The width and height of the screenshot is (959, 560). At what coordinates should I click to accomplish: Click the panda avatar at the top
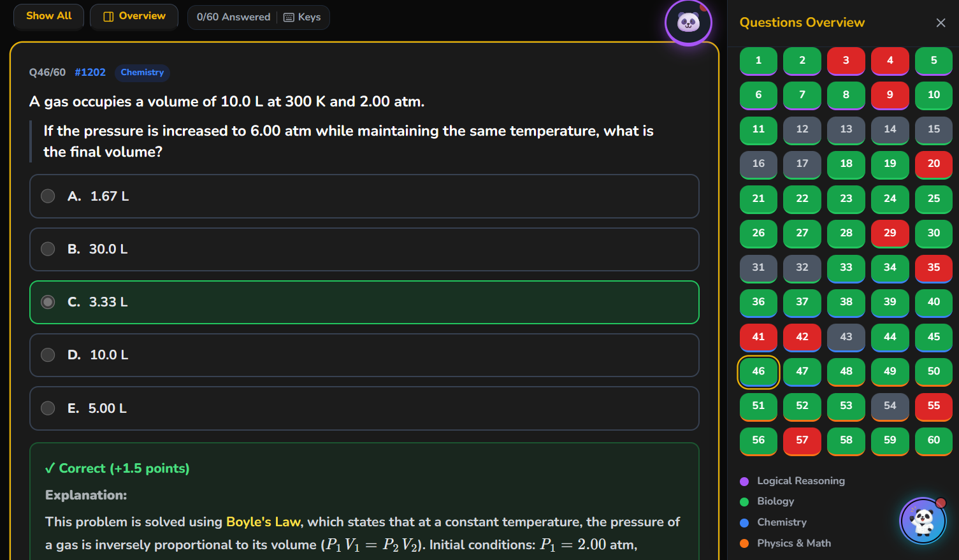point(688,23)
